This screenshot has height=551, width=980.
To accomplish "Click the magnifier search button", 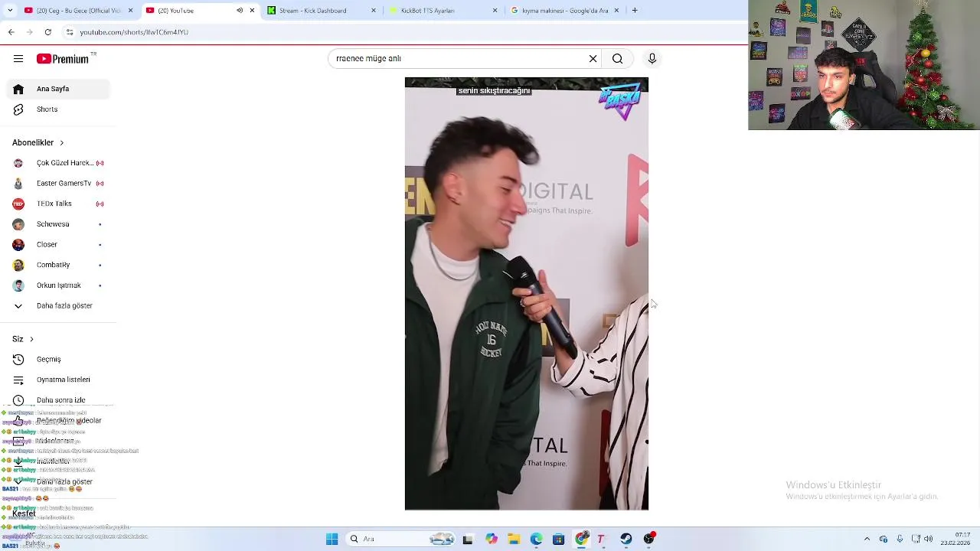I will coord(617,59).
